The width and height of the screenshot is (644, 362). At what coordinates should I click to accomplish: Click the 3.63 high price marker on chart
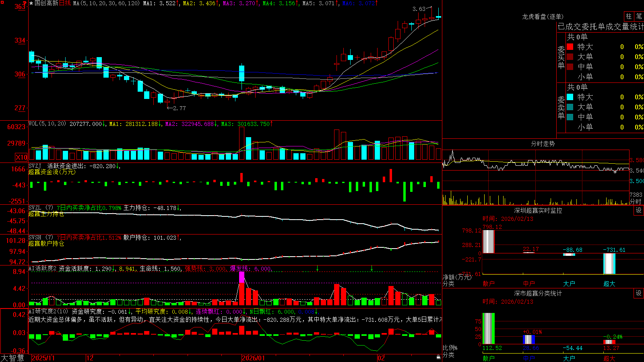click(419, 9)
